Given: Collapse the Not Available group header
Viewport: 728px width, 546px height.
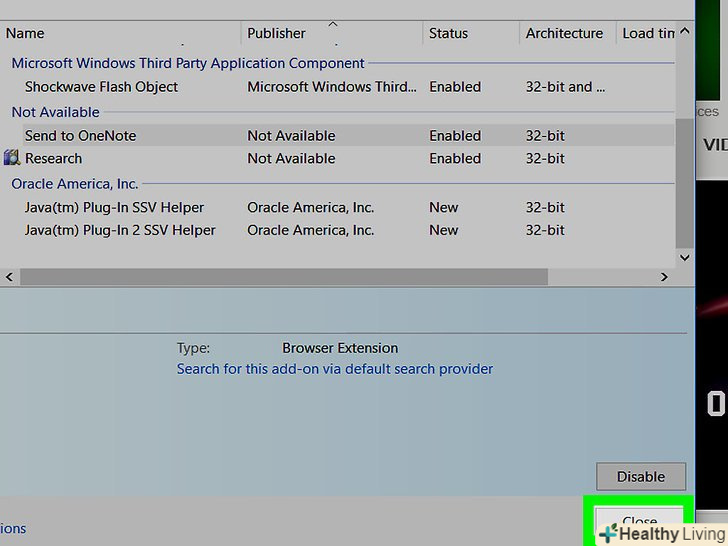Looking at the screenshot, I should coord(55,112).
